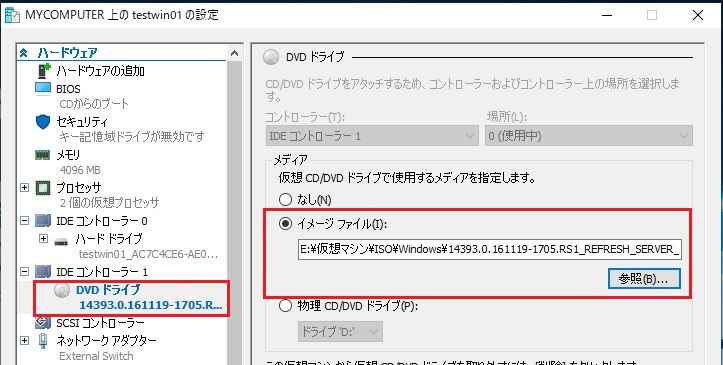Select the memory chip icon

click(43, 155)
